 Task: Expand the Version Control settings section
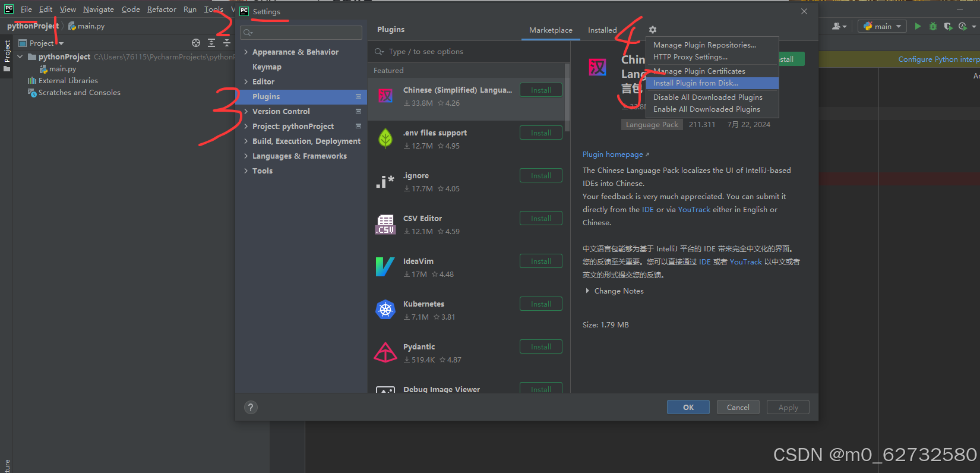coord(246,111)
